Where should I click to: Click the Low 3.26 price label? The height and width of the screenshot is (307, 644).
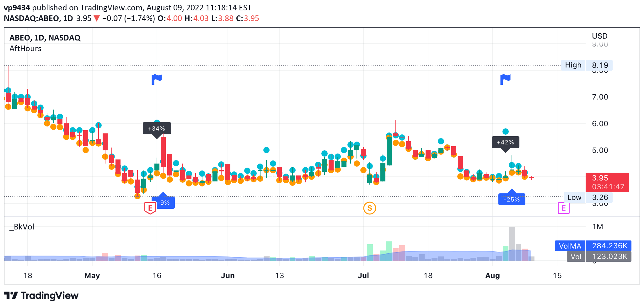click(588, 197)
